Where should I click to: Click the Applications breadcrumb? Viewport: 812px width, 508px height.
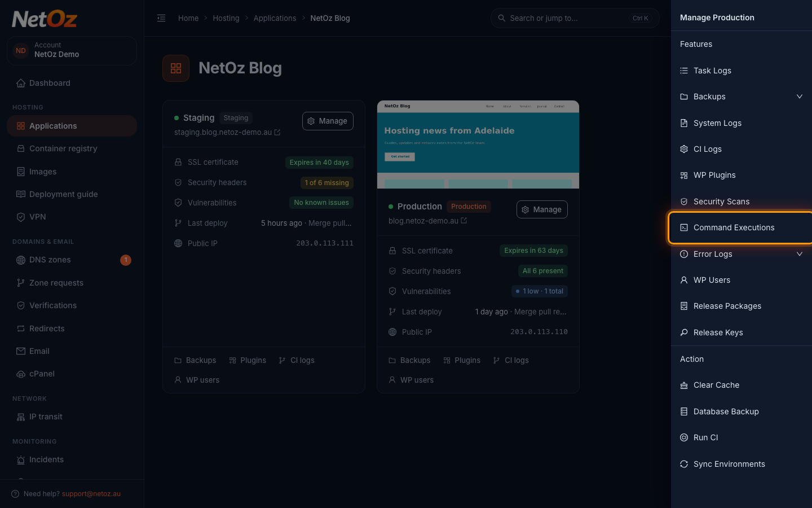tap(275, 18)
